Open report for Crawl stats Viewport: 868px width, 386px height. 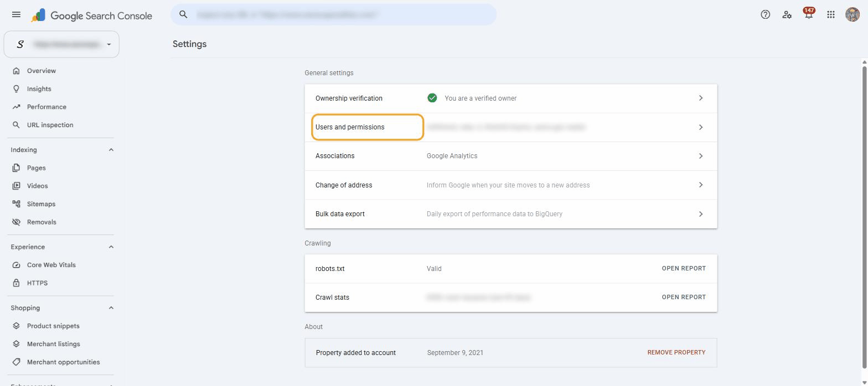click(684, 297)
